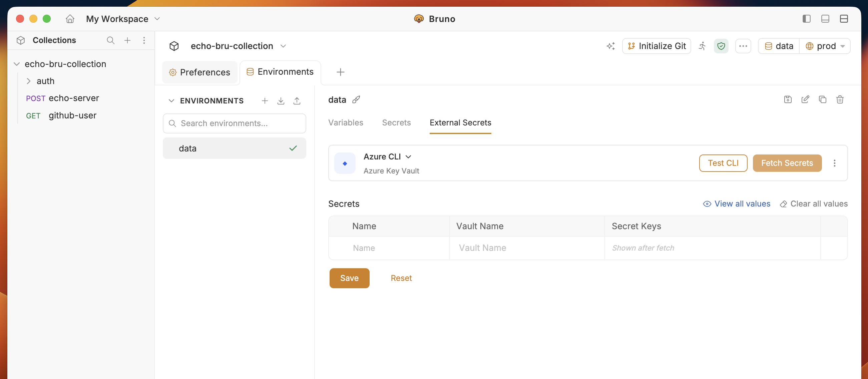Save the environment with the disk icon

click(x=788, y=99)
